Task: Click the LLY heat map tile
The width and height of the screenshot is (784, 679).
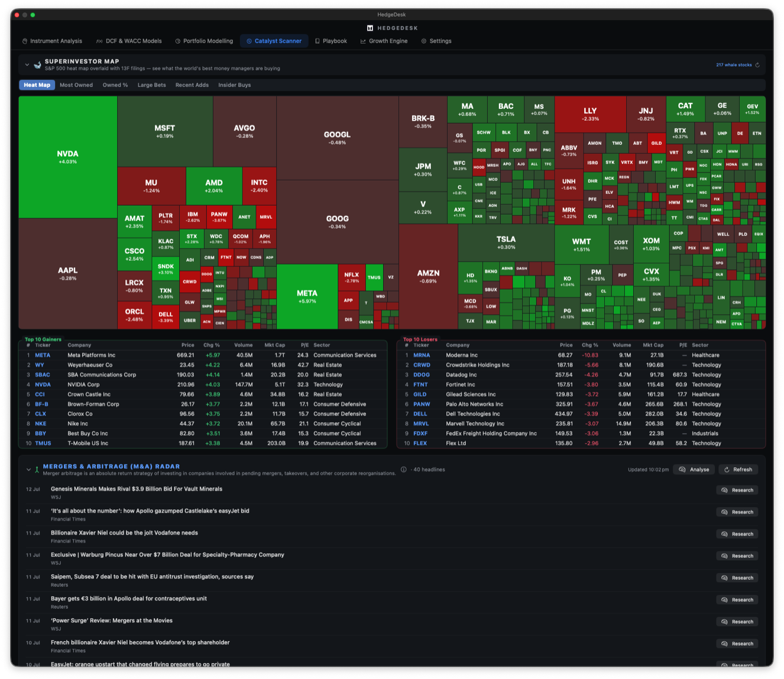Action: click(590, 114)
